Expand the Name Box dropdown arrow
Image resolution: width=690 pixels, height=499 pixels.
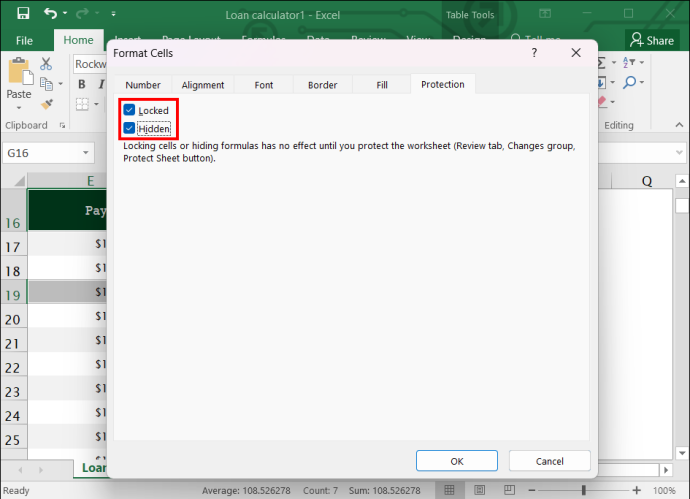(86, 153)
